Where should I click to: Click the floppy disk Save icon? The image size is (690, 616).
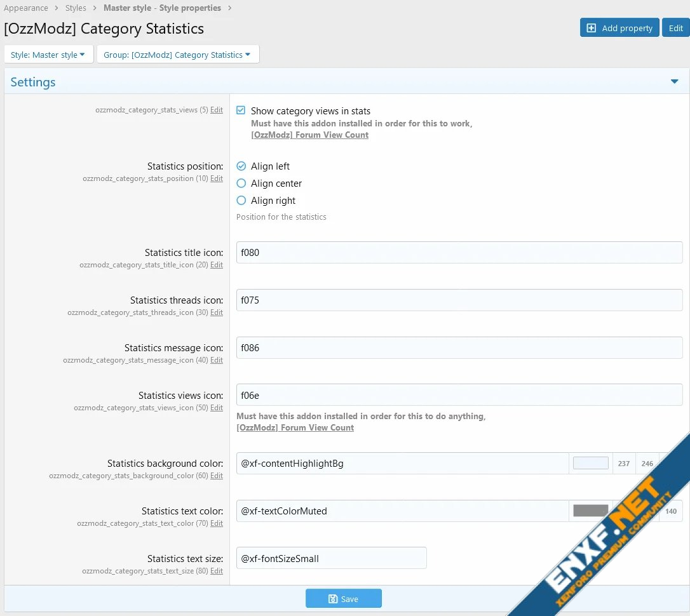tap(332, 599)
